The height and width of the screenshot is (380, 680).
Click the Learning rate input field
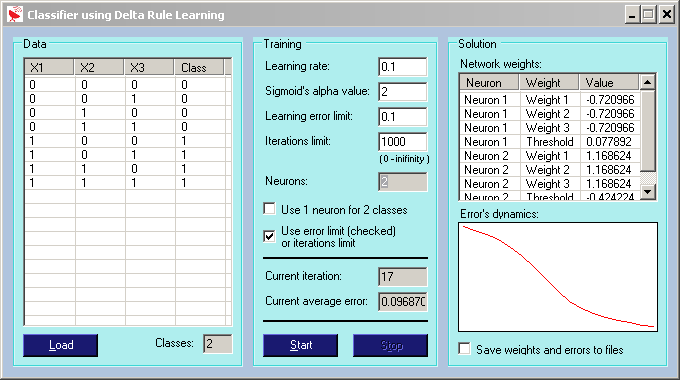click(x=402, y=67)
